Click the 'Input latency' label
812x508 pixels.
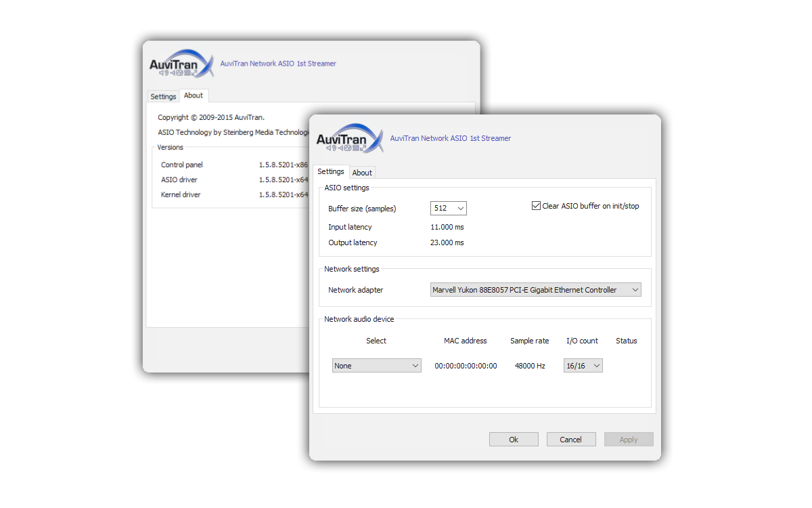point(350,227)
